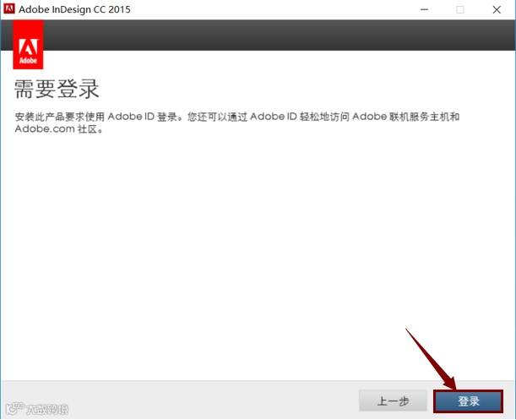
Task: Close the Adobe InDesign CC 2015 window
Action: click(497, 9)
